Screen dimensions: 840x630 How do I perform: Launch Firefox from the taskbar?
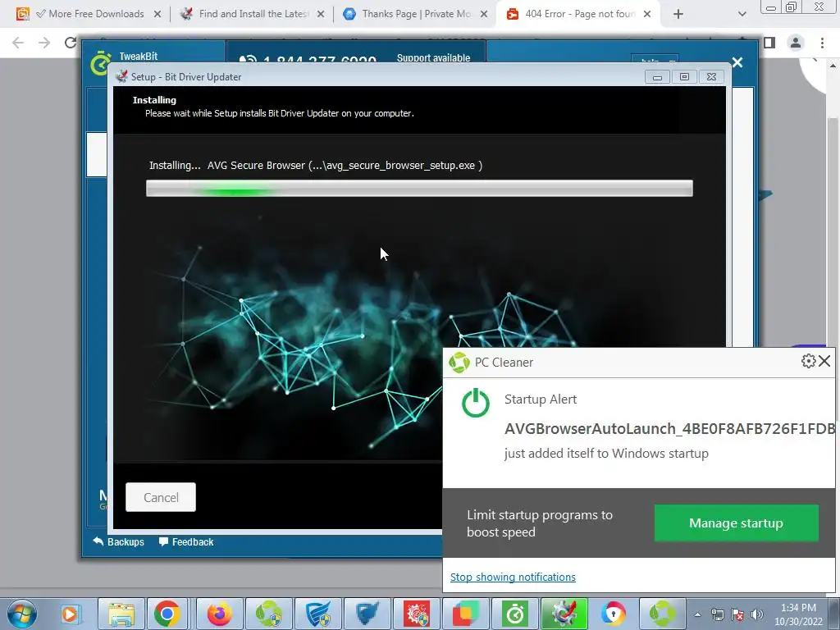point(219,614)
